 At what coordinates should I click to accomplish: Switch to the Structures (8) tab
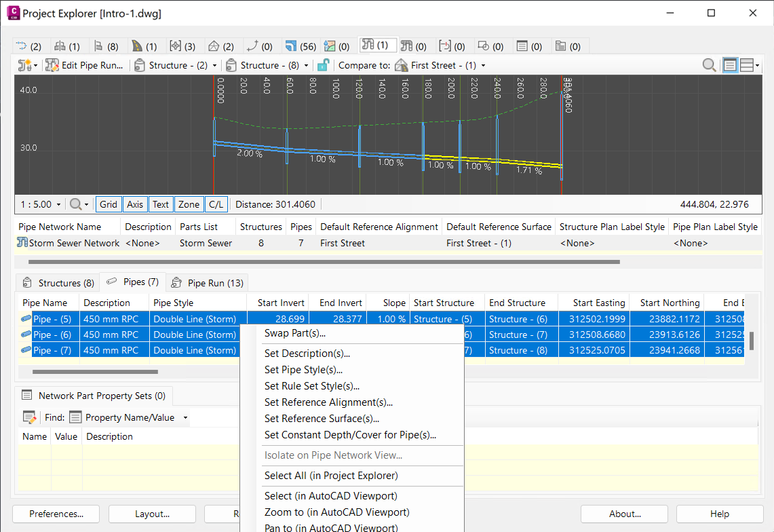point(59,282)
